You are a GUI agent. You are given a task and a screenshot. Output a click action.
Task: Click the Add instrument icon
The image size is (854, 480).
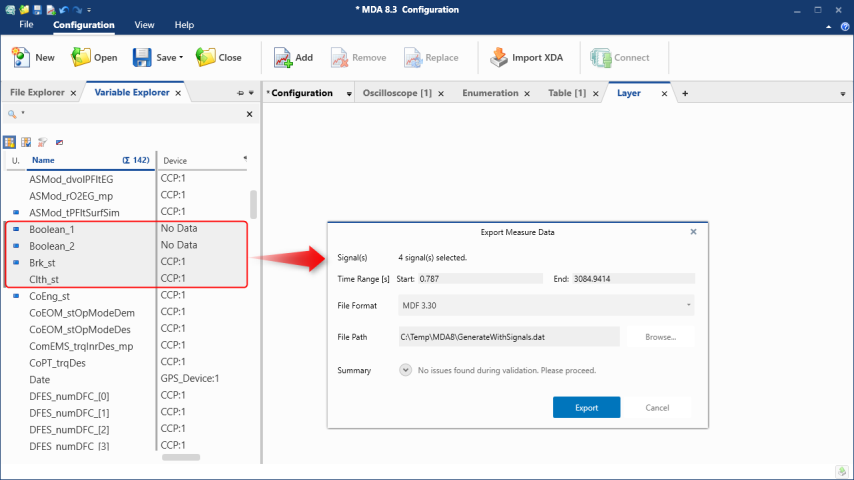point(283,57)
